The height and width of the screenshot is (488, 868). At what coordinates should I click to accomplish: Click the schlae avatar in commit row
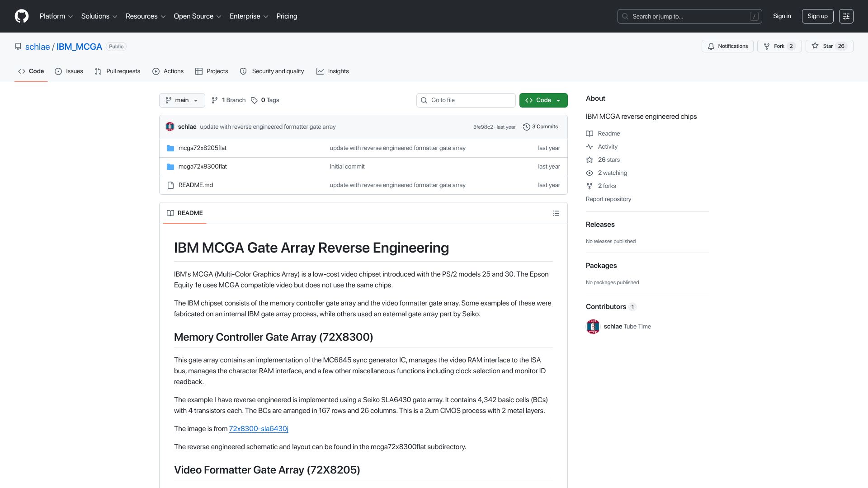(x=170, y=127)
